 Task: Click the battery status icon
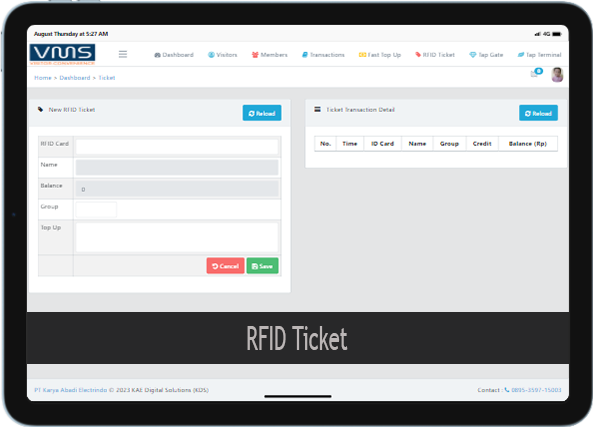pos(557,34)
